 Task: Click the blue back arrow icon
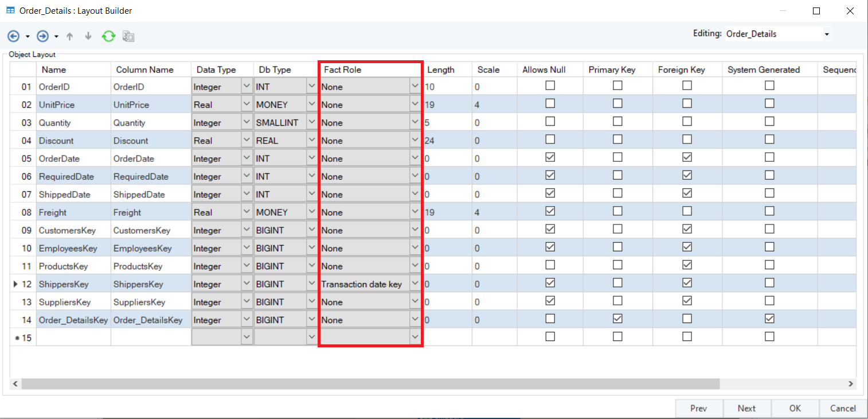pyautogui.click(x=13, y=36)
